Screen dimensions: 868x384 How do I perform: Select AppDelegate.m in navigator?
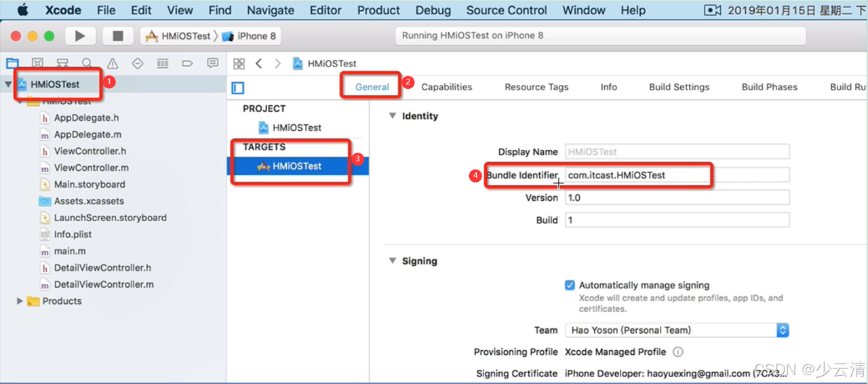87,134
